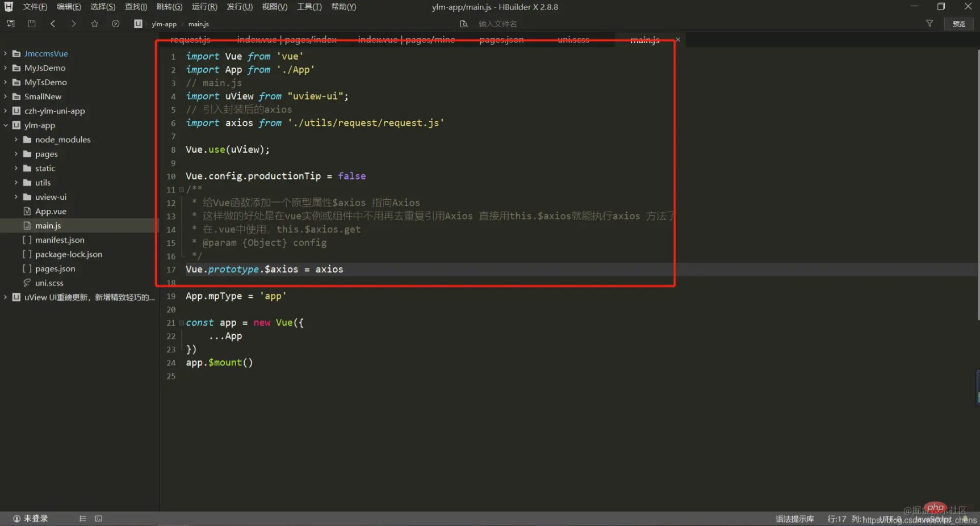Switch to the pages.json tab
This screenshot has width=980, height=526.
pyautogui.click(x=501, y=39)
